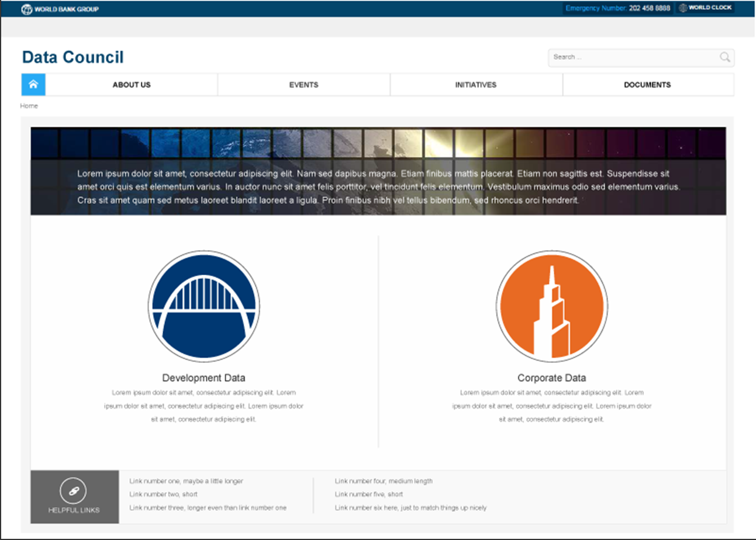Click the Data Council site title
Screen dimensions: 756x540
(x=73, y=57)
